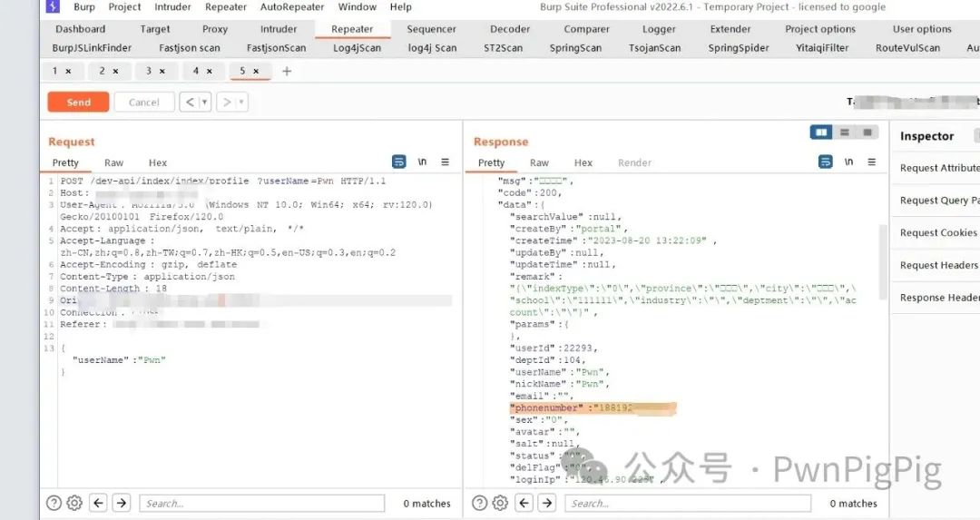Open search settings gear under Response
Image resolution: width=980 pixels, height=520 pixels.
click(500, 503)
